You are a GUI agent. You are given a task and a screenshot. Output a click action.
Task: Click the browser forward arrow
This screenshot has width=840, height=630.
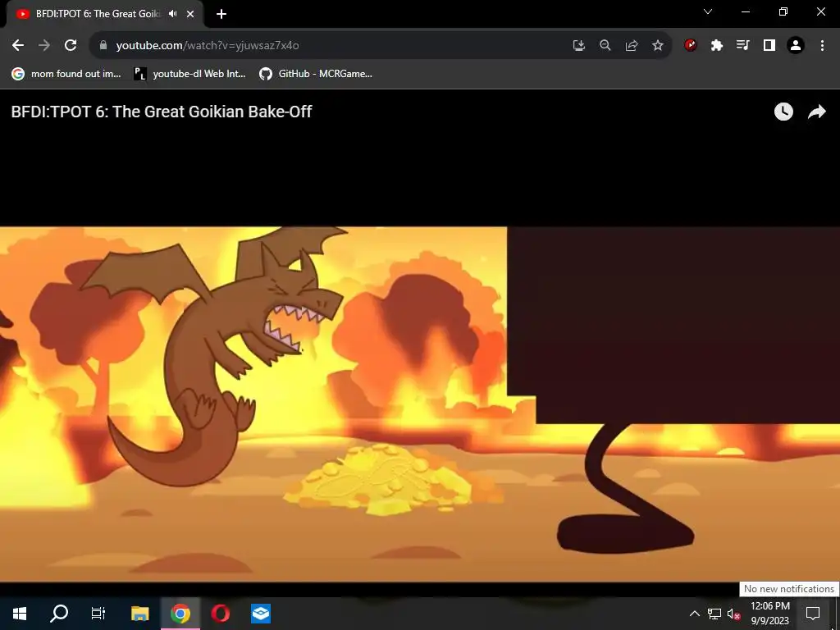[x=44, y=45]
